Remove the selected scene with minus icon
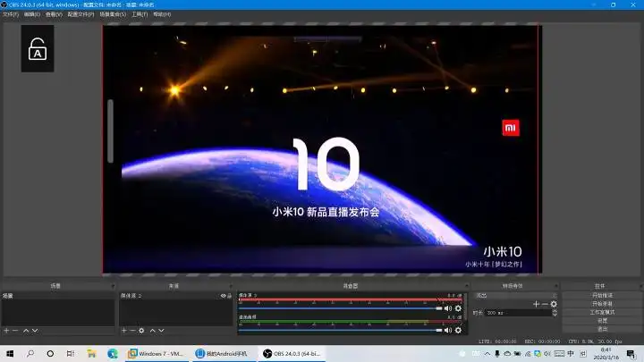Image resolution: width=644 pixels, height=362 pixels. 15,331
